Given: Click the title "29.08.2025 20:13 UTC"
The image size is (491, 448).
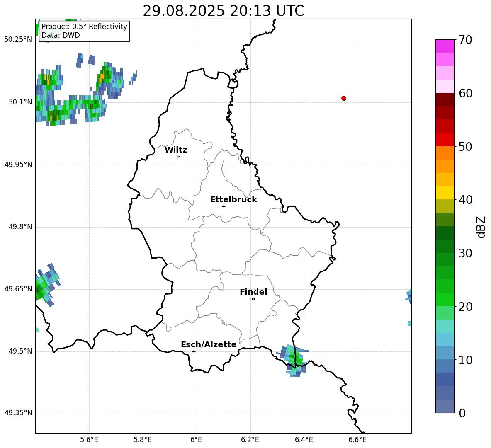Looking at the screenshot, I should [x=223, y=11].
